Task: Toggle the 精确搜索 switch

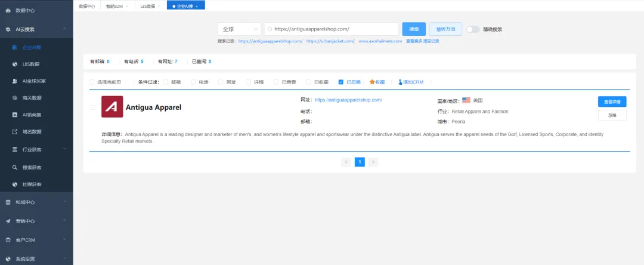Action: tap(473, 29)
